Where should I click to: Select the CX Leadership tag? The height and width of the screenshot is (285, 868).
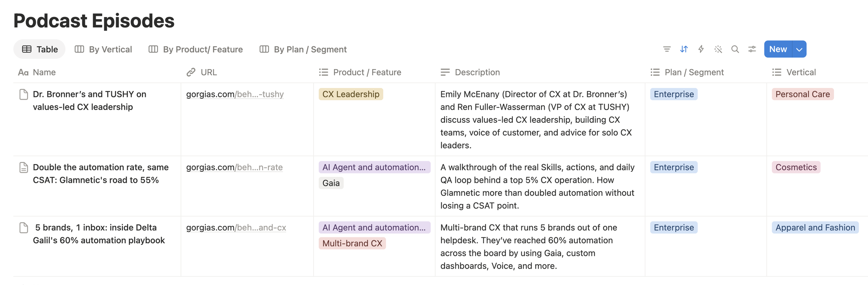tap(351, 94)
